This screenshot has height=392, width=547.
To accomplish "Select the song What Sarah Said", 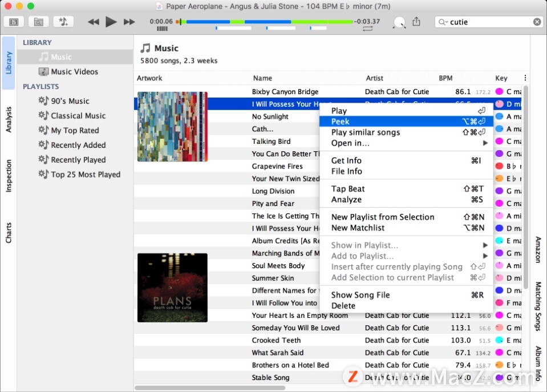I will (x=278, y=353).
